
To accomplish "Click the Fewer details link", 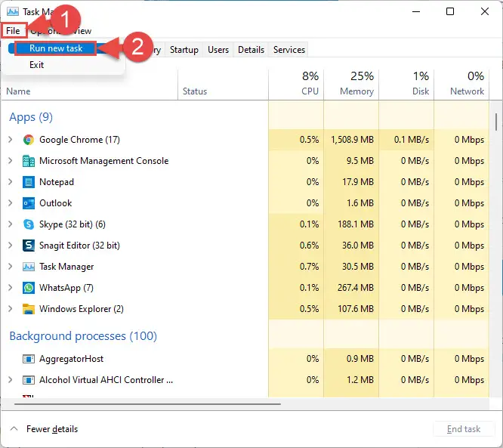I will click(52, 429).
